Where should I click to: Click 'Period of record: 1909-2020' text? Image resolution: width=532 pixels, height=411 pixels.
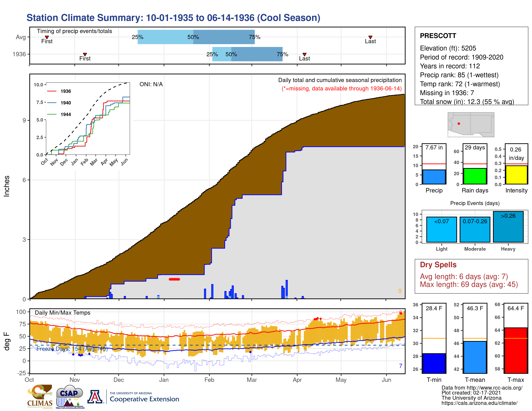click(x=462, y=57)
